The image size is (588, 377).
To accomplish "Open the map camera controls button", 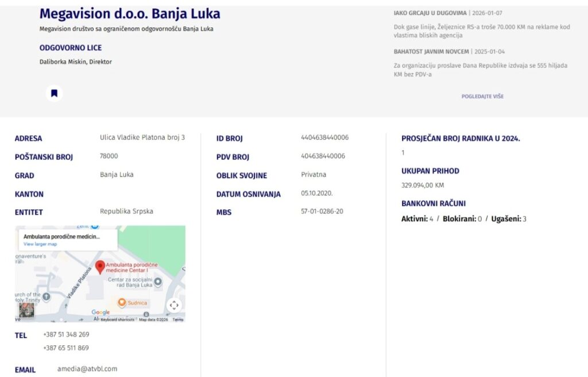I will [x=174, y=305].
